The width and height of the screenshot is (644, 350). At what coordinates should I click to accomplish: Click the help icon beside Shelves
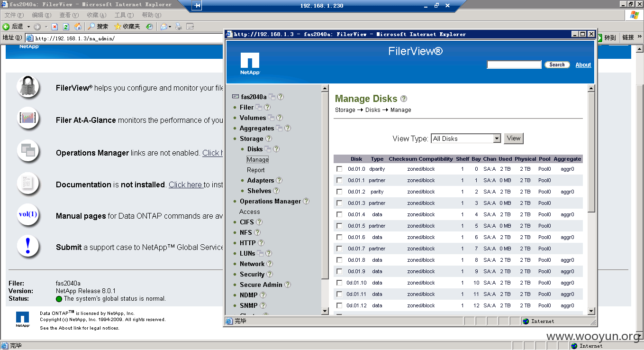[277, 191]
